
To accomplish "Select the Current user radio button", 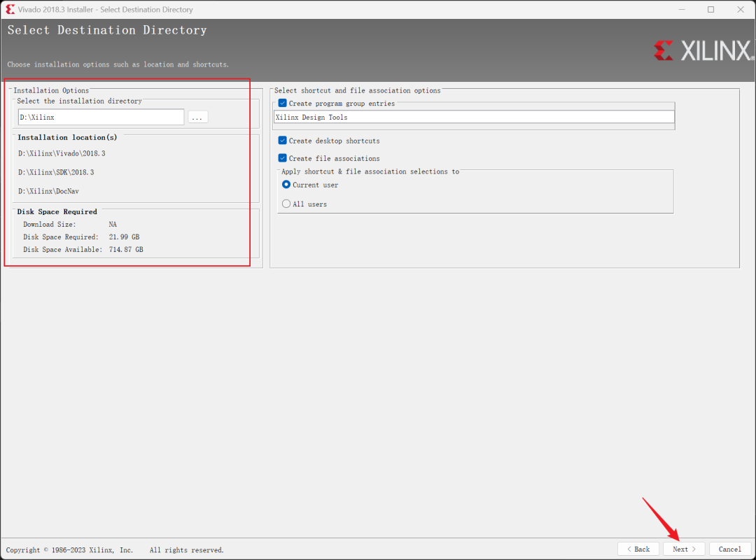I will tap(286, 185).
